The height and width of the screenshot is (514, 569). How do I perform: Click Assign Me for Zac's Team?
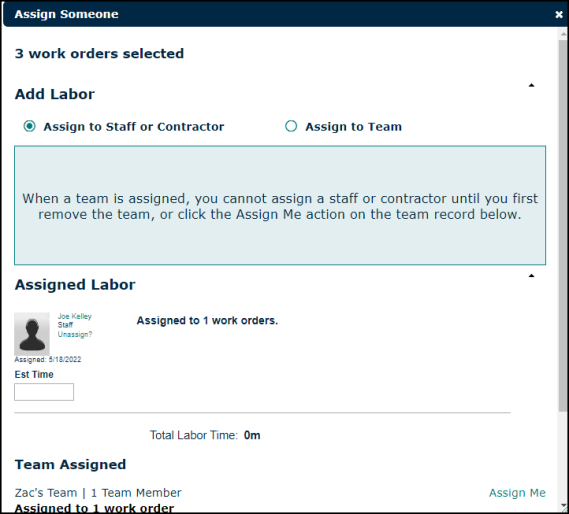tap(517, 493)
